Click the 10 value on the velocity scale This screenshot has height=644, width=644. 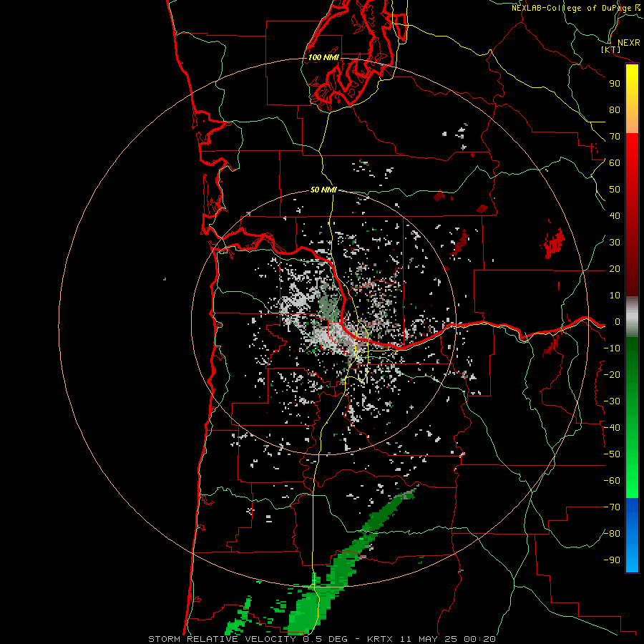(615, 296)
